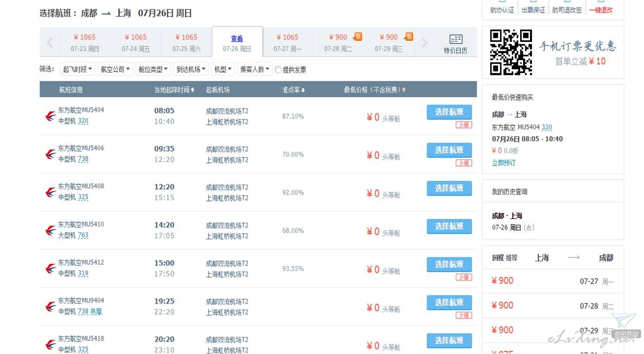
Task: Select return fare ¥900 on 07-27
Action: pyautogui.click(x=553, y=281)
